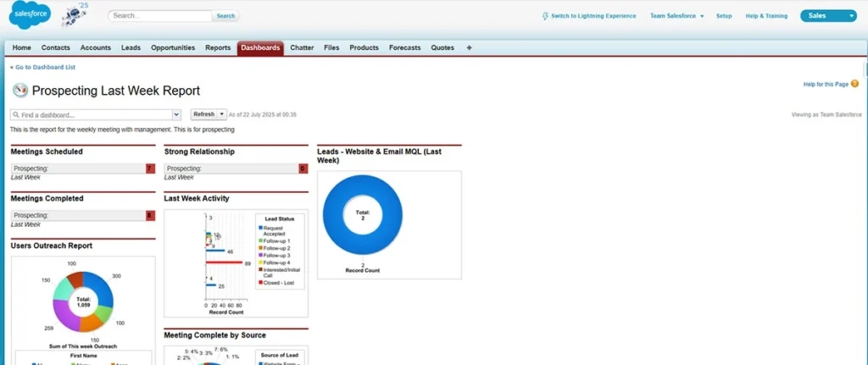Open the Opportunities tab

[x=173, y=48]
